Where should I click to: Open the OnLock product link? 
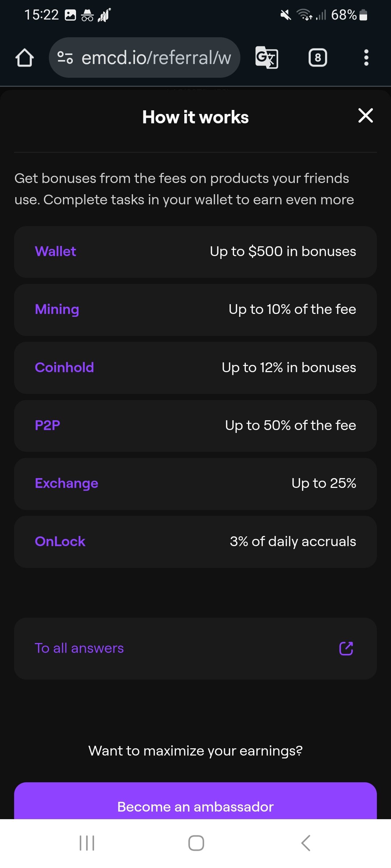60,542
